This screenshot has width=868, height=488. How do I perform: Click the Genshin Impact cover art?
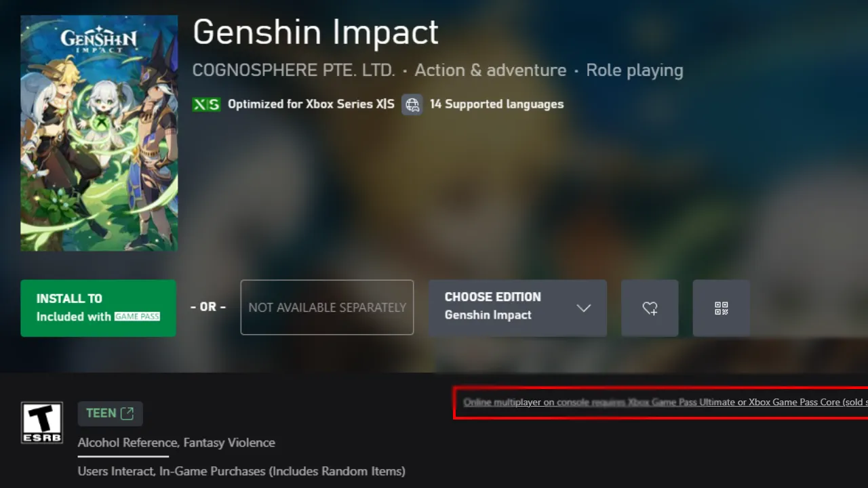[x=99, y=134]
